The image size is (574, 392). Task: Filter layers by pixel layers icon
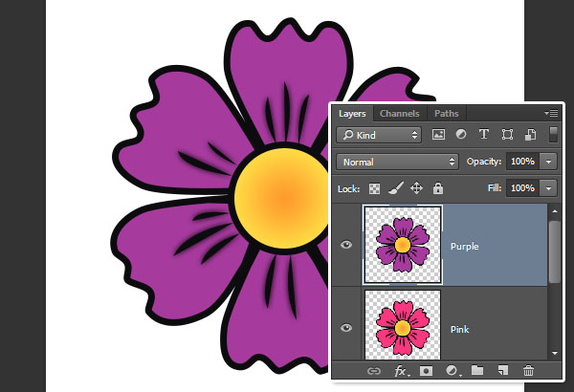tap(438, 135)
